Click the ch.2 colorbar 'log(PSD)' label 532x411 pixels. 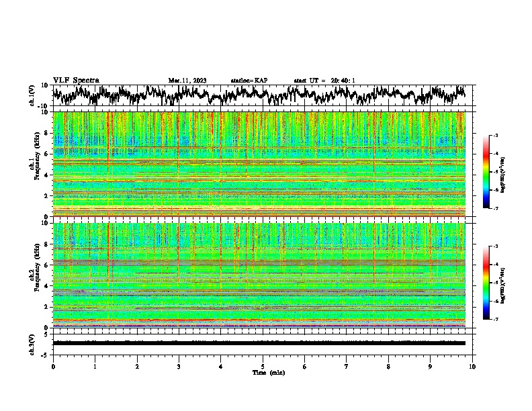click(503, 285)
